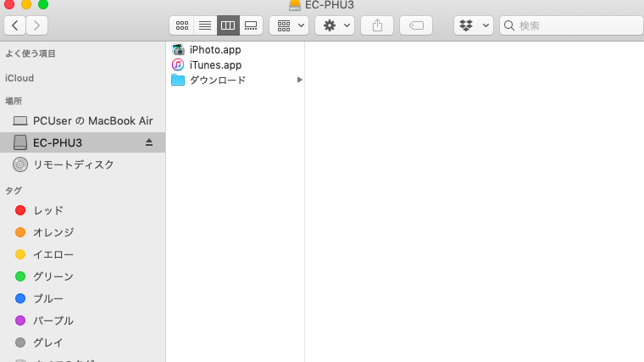
Task: Open the gear action menu
Action: click(x=335, y=25)
